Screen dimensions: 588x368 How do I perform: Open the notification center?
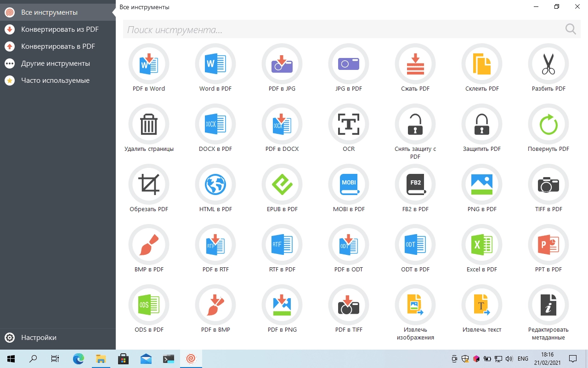point(573,359)
